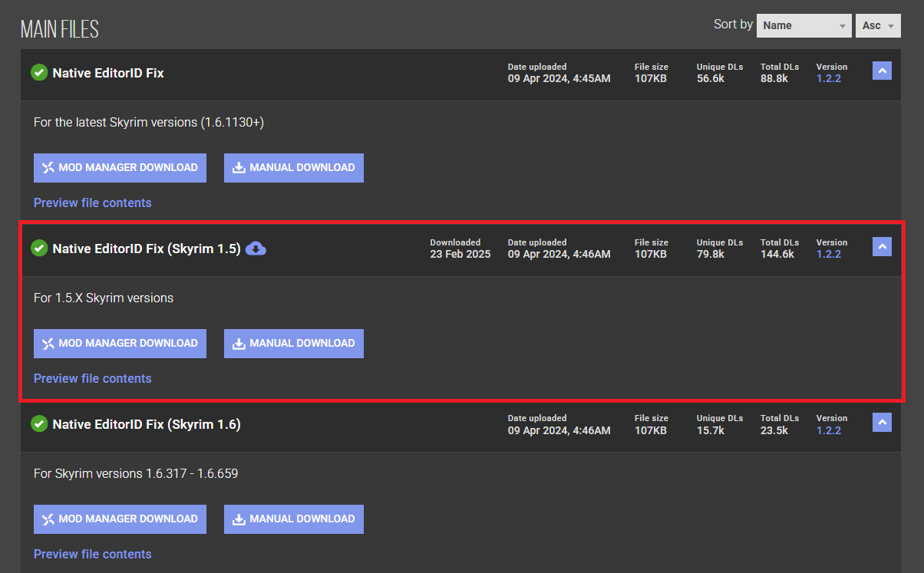
Task: Click the cloud downloaded icon next to Skyrim 1.5
Action: pyautogui.click(x=256, y=249)
